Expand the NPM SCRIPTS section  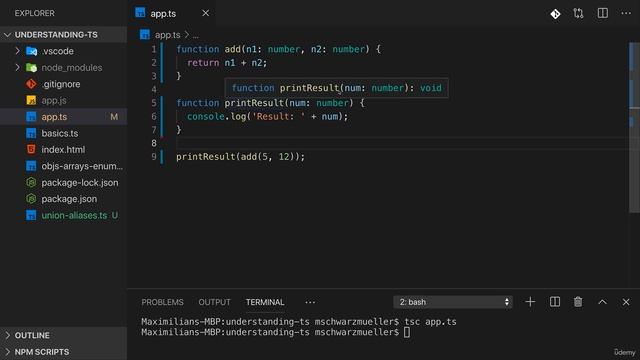coord(63,352)
